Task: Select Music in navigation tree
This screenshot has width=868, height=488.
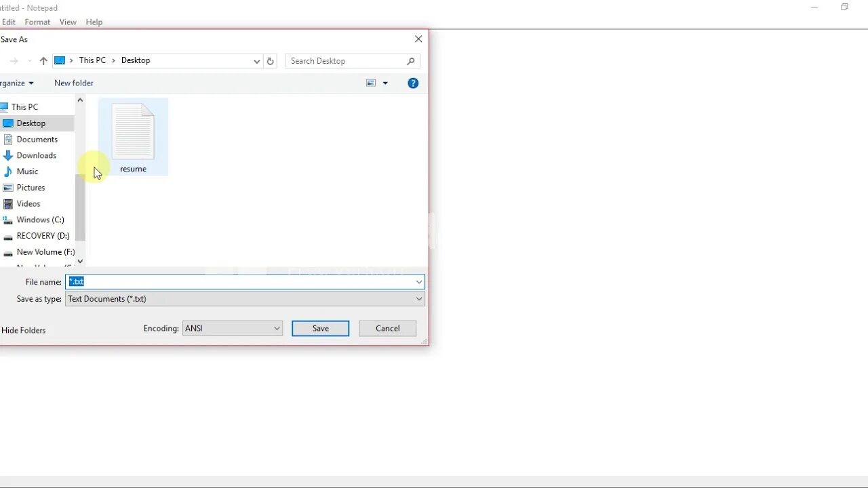Action: (x=27, y=172)
